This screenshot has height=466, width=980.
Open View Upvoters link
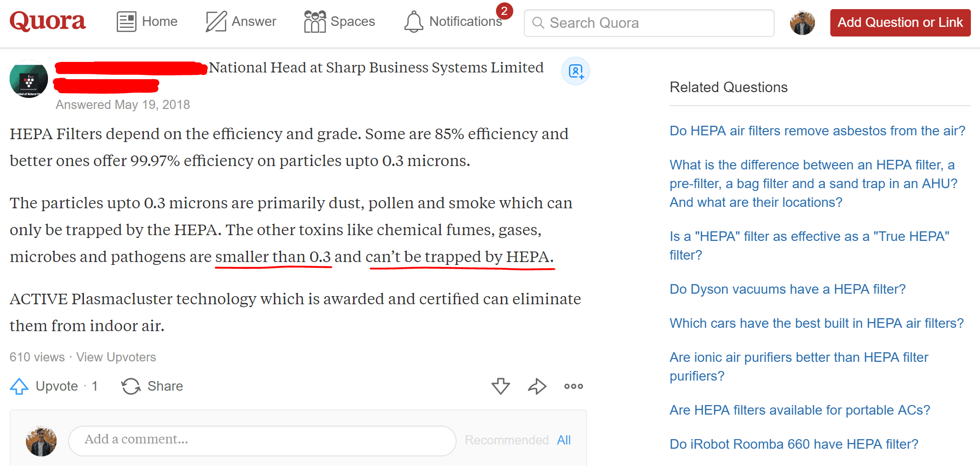pos(116,357)
